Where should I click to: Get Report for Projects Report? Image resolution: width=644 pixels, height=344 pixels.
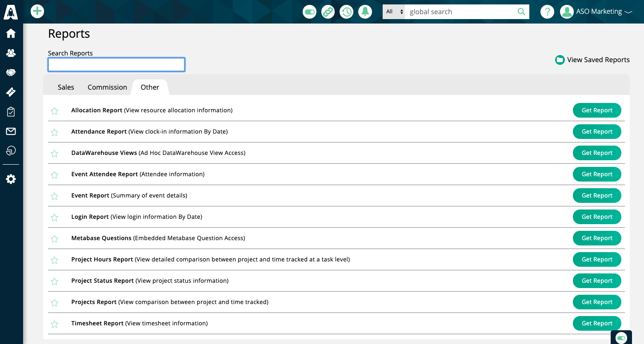tap(597, 302)
